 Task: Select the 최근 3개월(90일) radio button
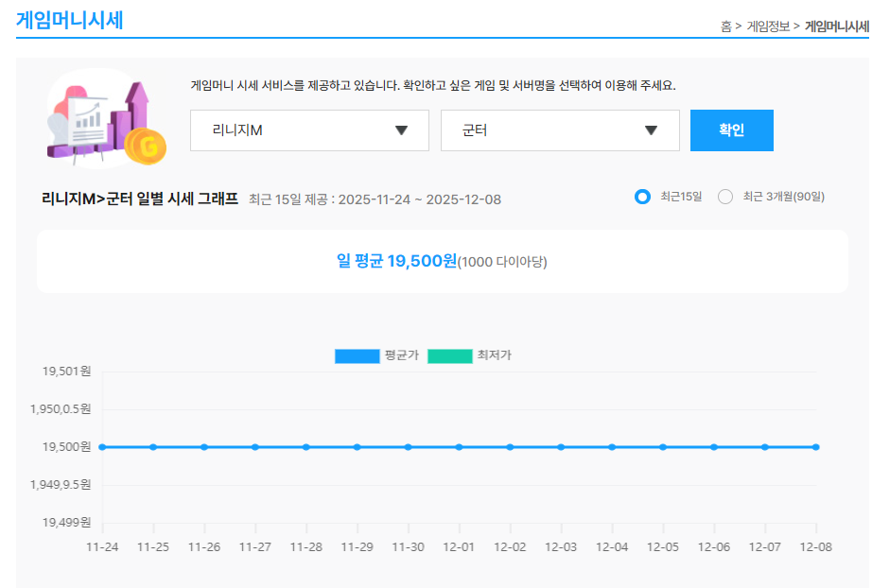[725, 197]
